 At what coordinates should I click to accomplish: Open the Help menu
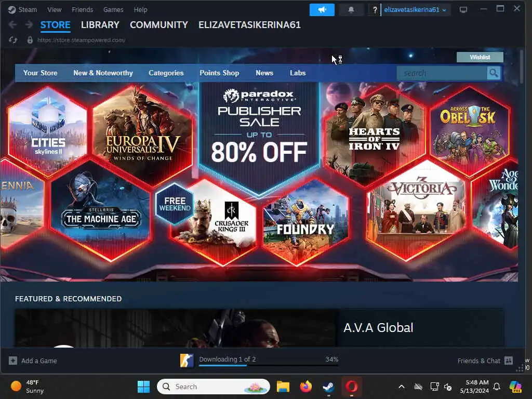tap(140, 9)
